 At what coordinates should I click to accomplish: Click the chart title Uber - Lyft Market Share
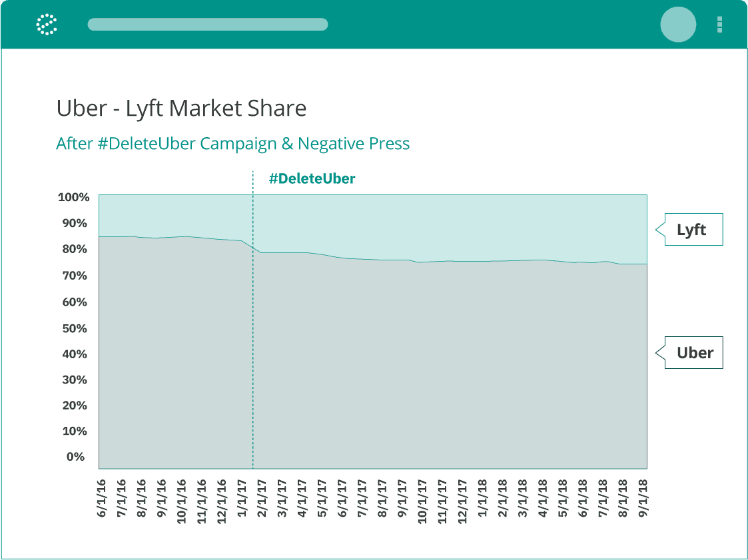[x=182, y=108]
